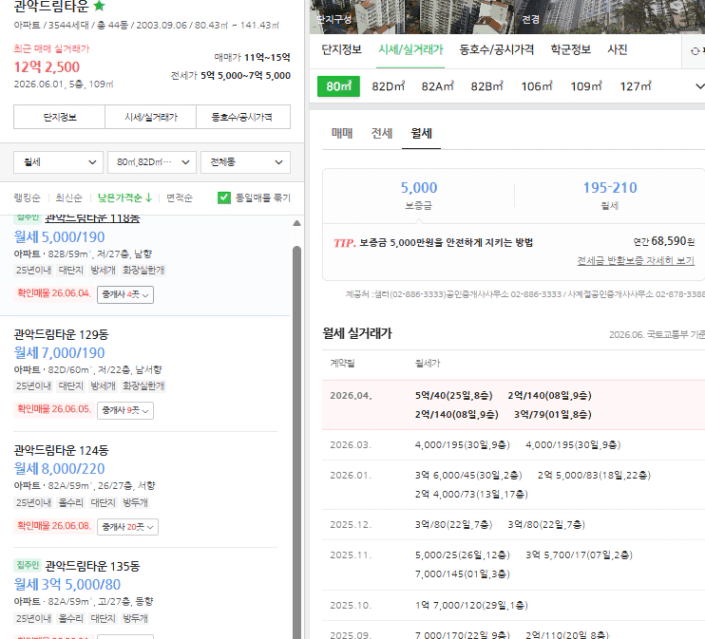This screenshot has height=639, width=705.
Task: Open the 월세 trade-type dropdown
Action: point(58,162)
